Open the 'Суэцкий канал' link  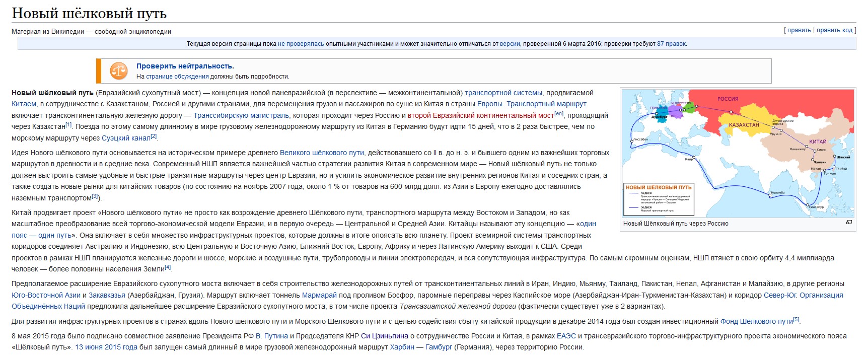(x=126, y=138)
